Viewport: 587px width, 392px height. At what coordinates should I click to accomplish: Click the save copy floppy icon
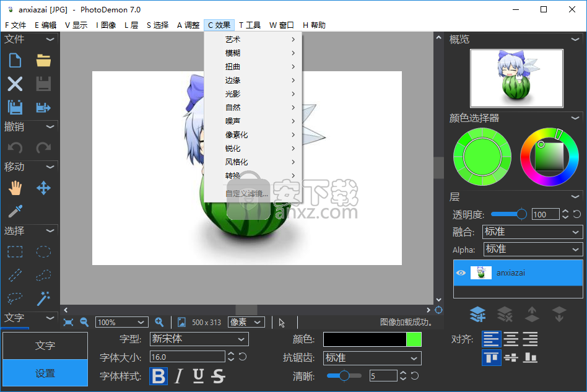point(15,108)
